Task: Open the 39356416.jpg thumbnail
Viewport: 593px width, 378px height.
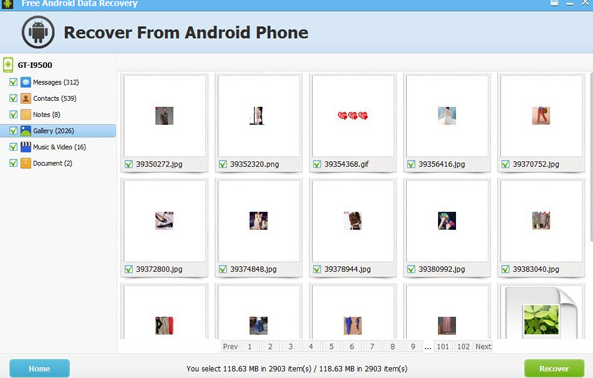Action: (x=447, y=116)
